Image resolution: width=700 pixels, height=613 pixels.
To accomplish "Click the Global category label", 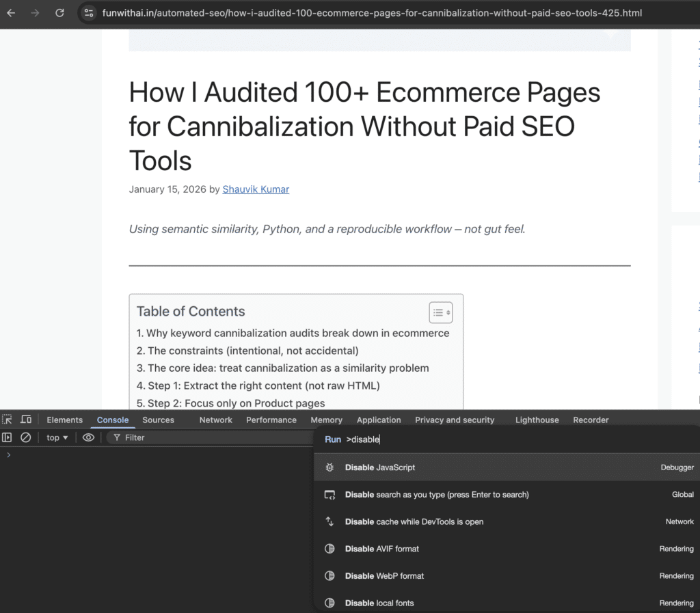I will 683,495.
